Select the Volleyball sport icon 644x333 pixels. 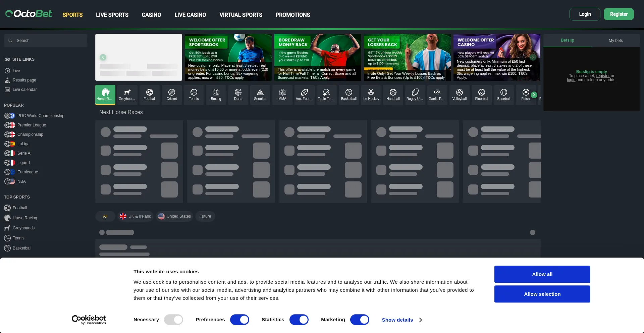coord(459,95)
